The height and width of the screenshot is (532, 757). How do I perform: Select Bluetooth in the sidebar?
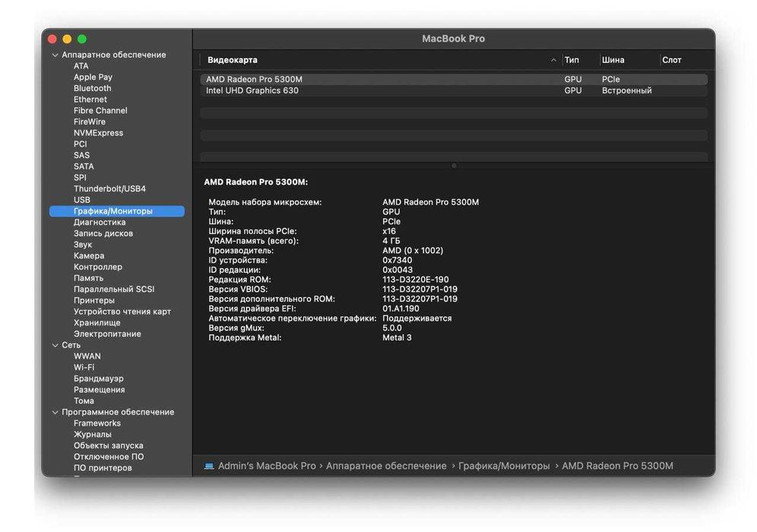(x=92, y=88)
